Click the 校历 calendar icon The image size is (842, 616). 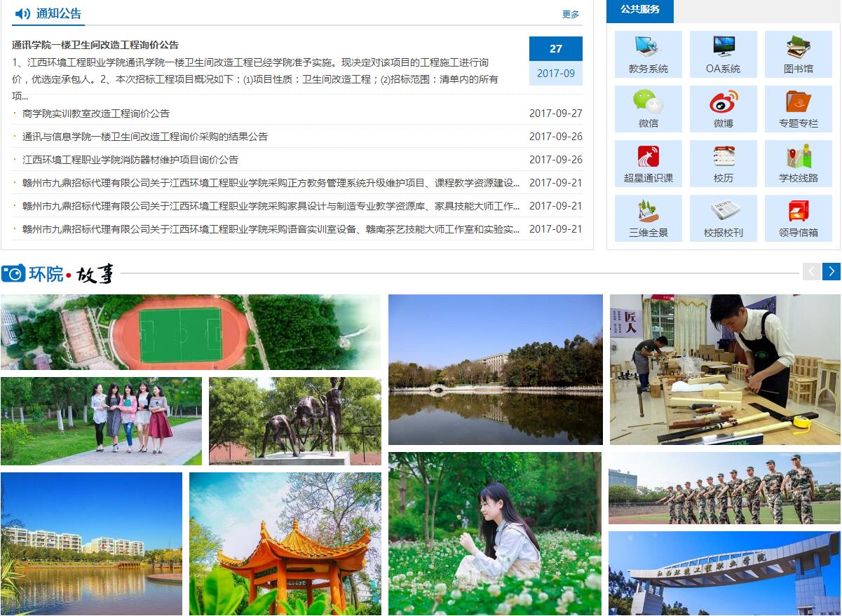[x=723, y=157]
